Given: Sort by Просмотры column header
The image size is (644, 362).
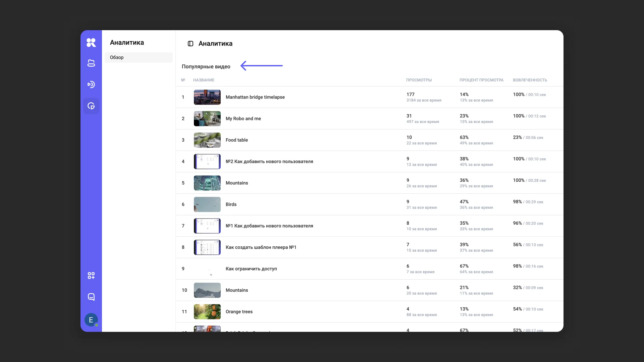Looking at the screenshot, I should [x=419, y=80].
